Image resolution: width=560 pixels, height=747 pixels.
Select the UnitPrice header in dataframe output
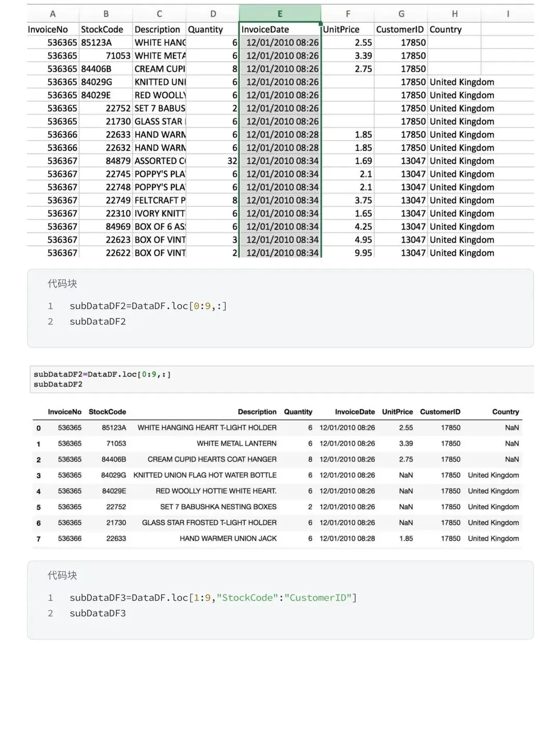tap(397, 412)
